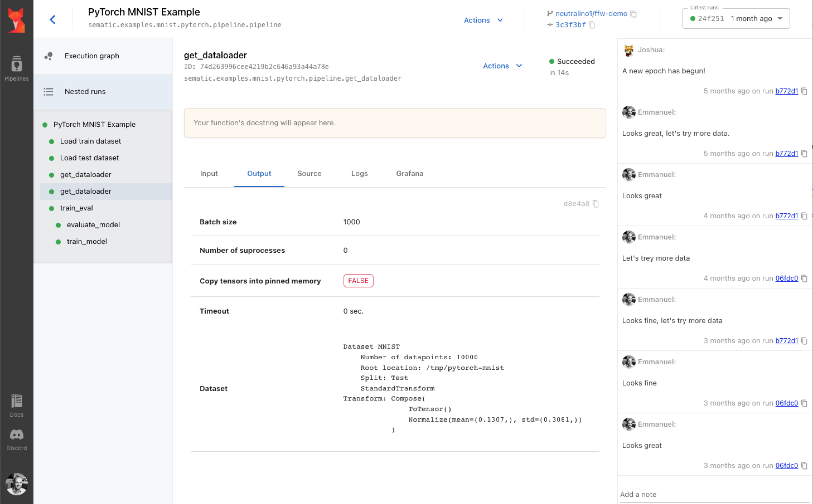This screenshot has width=813, height=504.
Task: Copy run ID on 'Looks fine, let's try more data' note
Action: 804,341
